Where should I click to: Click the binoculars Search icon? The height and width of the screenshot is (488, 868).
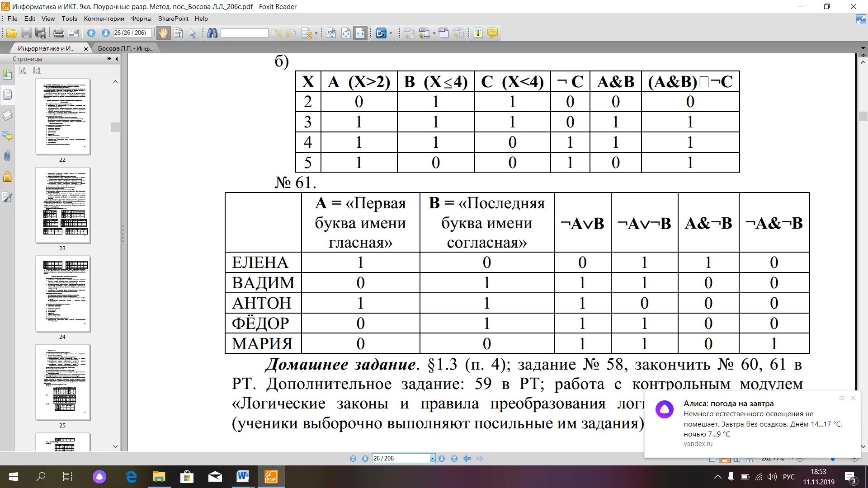(x=212, y=33)
